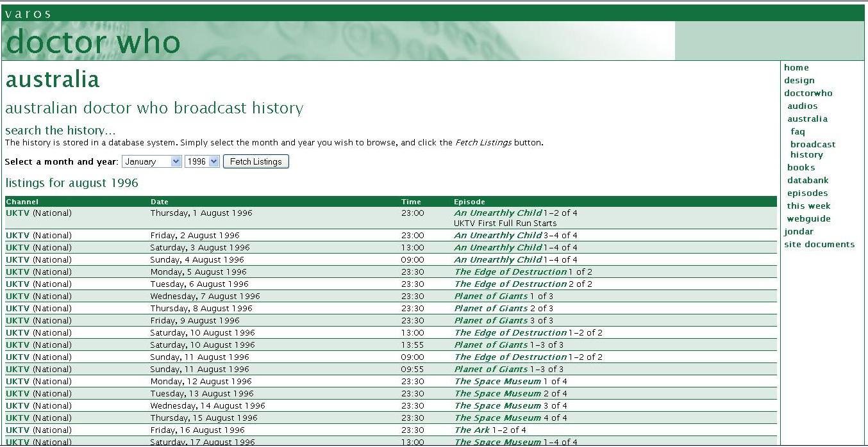Go to the home sidebar link
This screenshot has height=447, width=868.
(x=796, y=67)
